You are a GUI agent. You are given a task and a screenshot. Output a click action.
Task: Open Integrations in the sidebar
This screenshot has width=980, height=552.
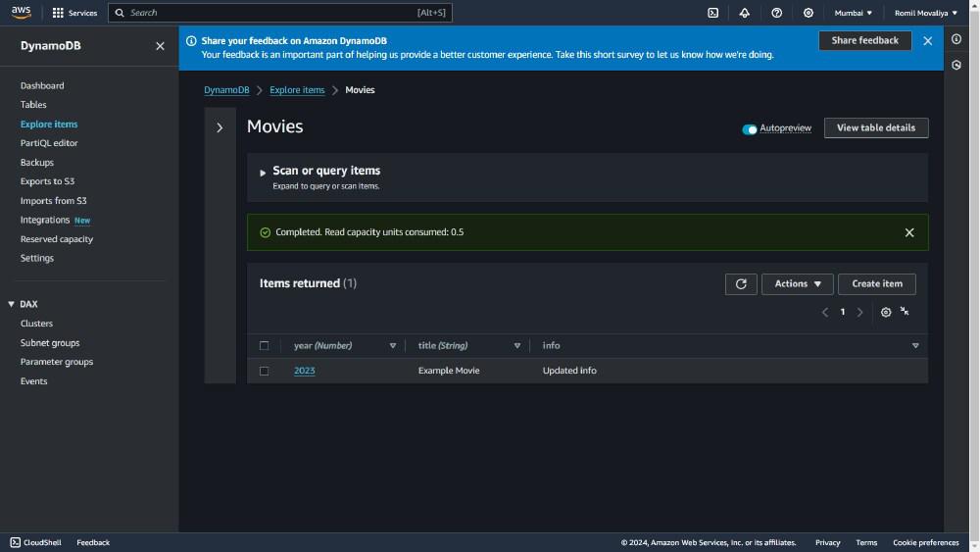(x=45, y=220)
